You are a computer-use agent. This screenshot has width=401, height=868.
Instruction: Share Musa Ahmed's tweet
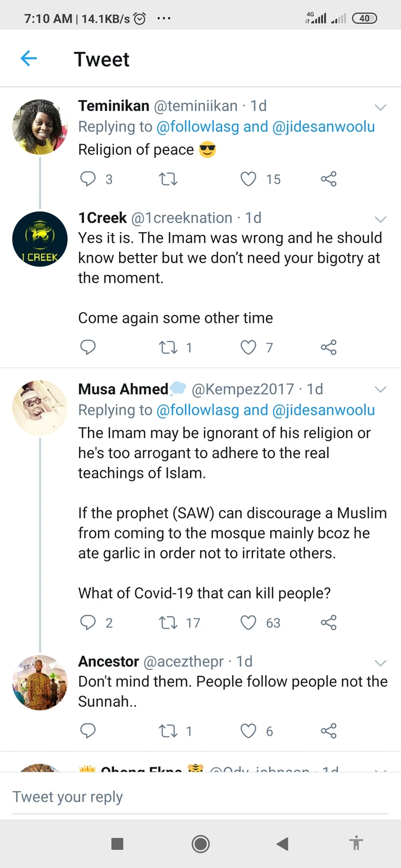click(x=329, y=623)
